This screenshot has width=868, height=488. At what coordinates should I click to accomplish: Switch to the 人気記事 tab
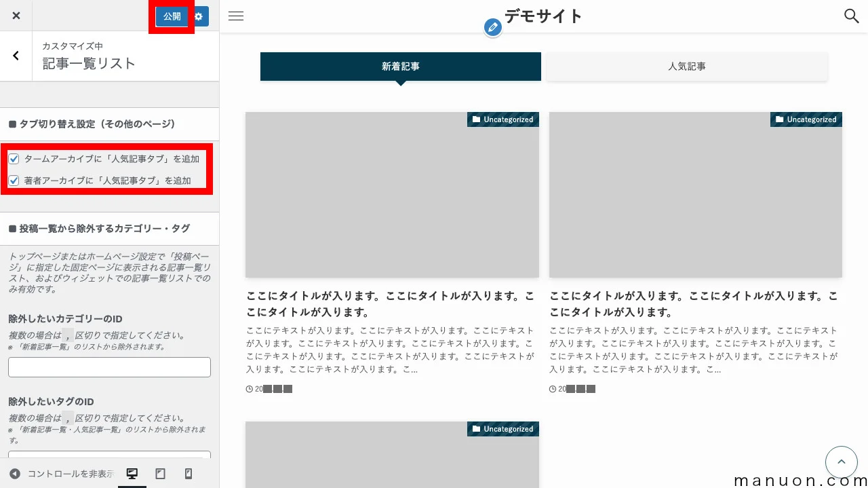[x=686, y=66]
